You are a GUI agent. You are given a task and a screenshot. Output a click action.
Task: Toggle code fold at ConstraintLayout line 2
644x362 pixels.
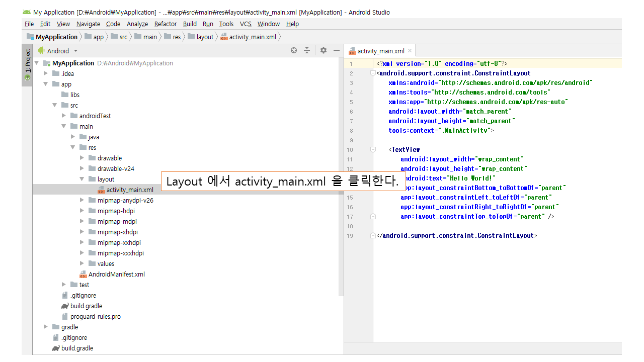373,73
